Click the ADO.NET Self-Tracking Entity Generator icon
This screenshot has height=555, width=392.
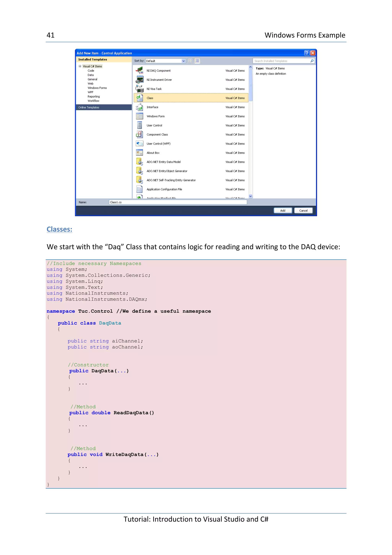pos(139,180)
